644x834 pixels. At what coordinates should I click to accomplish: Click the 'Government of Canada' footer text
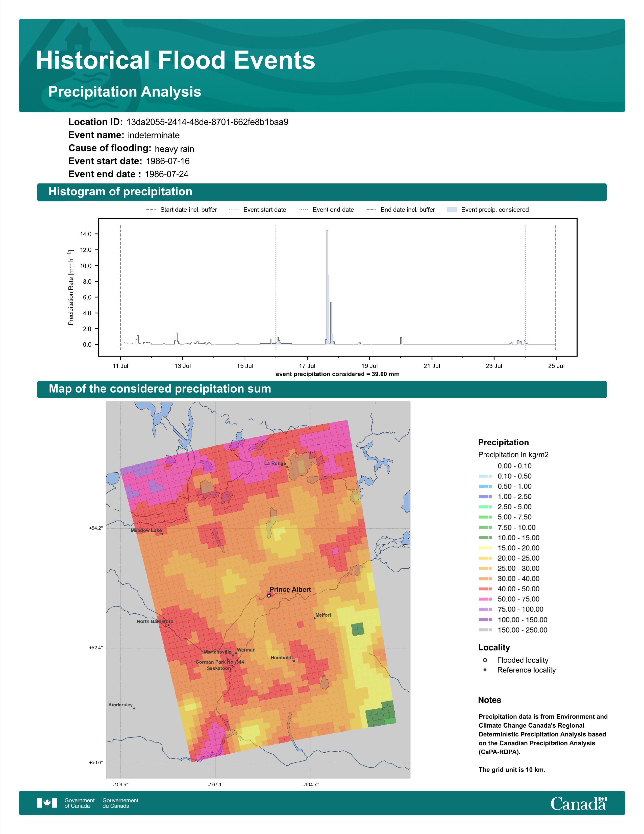[x=79, y=803]
